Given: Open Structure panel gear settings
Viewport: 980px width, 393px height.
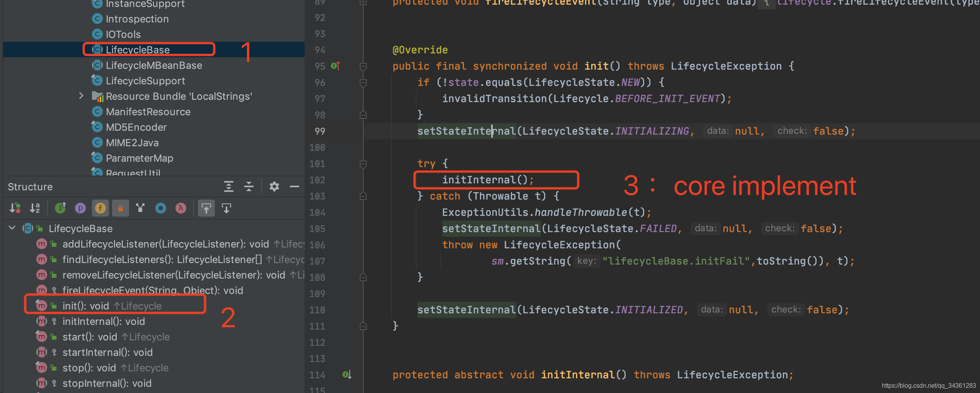Looking at the screenshot, I should pos(274,186).
